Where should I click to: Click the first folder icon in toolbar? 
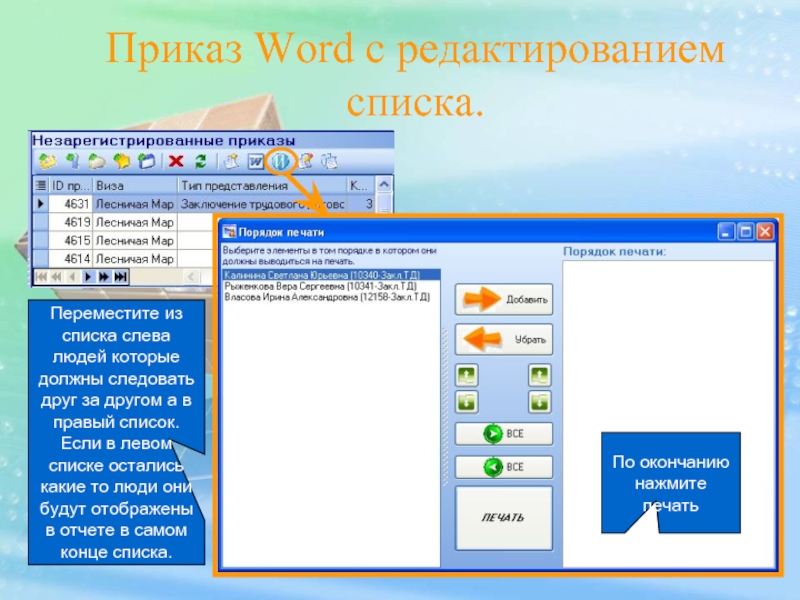click(x=47, y=160)
